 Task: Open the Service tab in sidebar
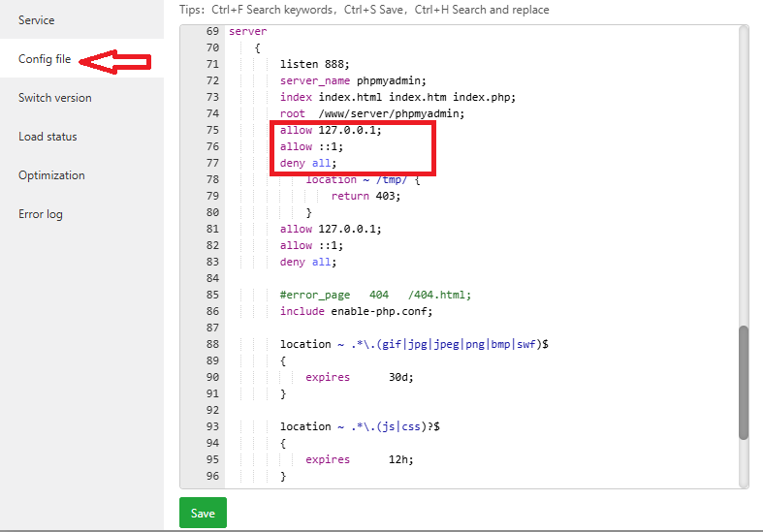click(36, 20)
